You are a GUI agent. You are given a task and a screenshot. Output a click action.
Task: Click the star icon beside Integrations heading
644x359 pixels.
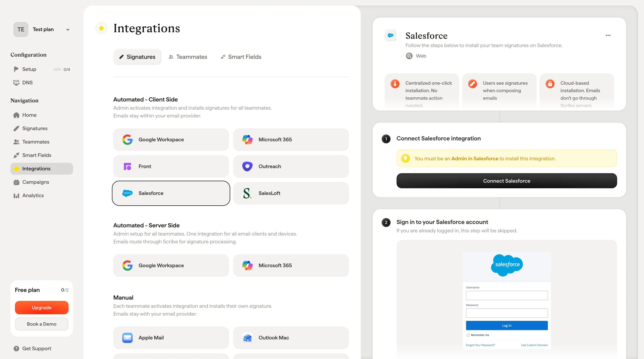[x=101, y=28]
